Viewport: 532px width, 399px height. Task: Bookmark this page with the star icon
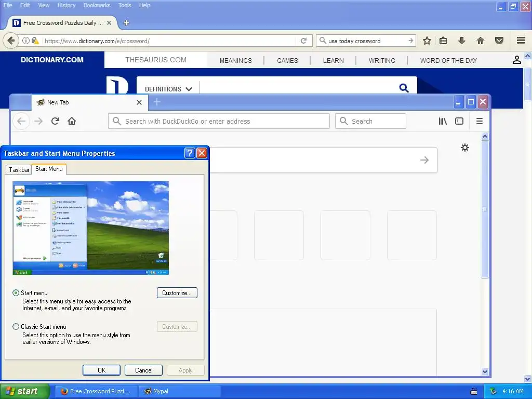[x=427, y=41]
